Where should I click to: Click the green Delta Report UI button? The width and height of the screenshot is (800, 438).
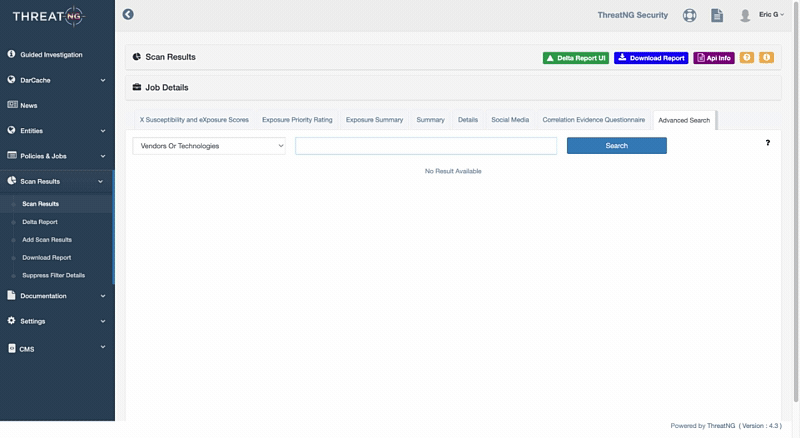click(x=576, y=58)
